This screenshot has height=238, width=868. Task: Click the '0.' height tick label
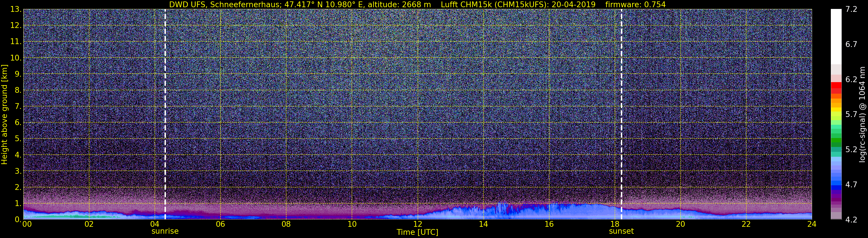click(18, 220)
